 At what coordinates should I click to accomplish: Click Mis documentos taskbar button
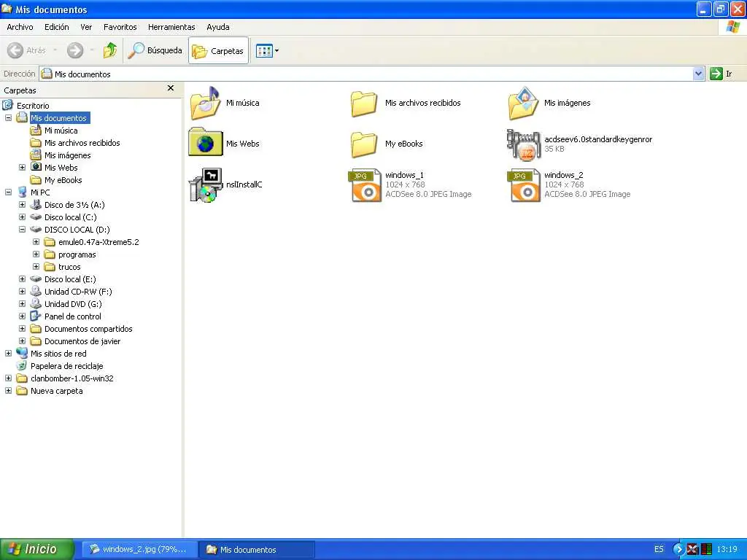click(256, 549)
